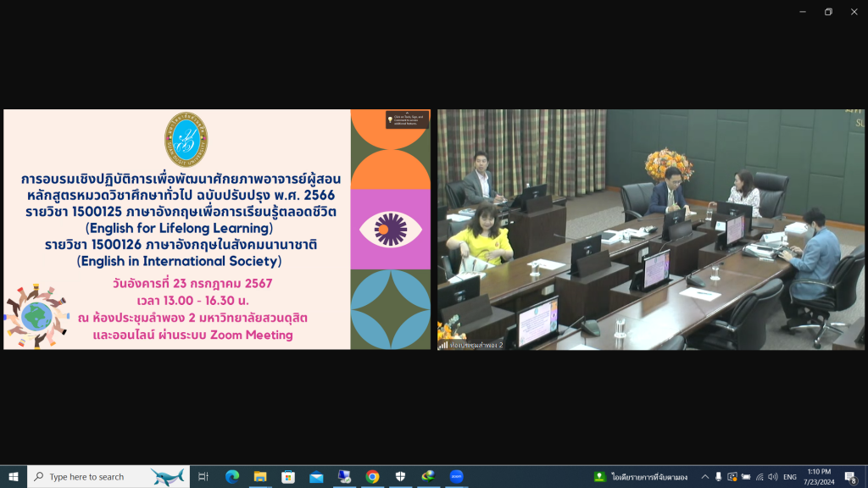868x488 pixels.
Task: Open the volume control in system tray
Action: click(x=772, y=477)
